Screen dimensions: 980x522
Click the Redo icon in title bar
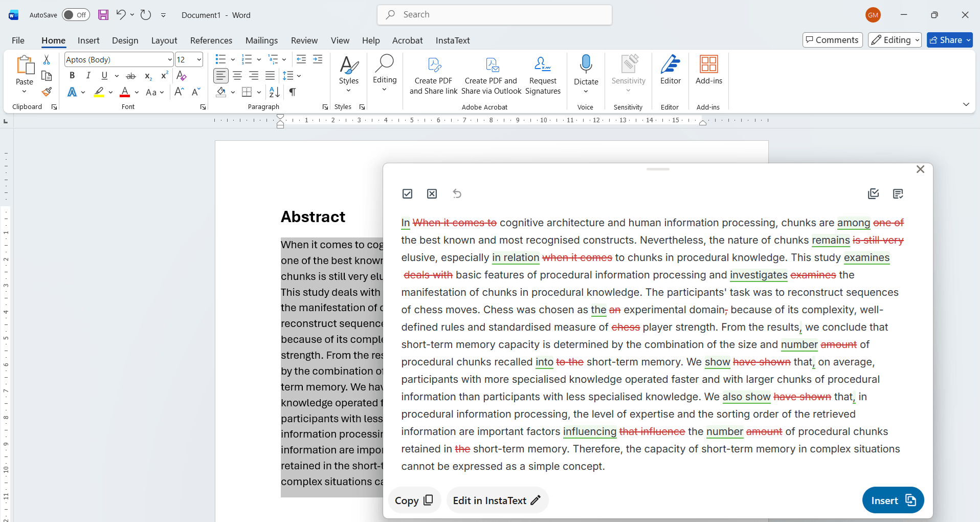pos(146,15)
